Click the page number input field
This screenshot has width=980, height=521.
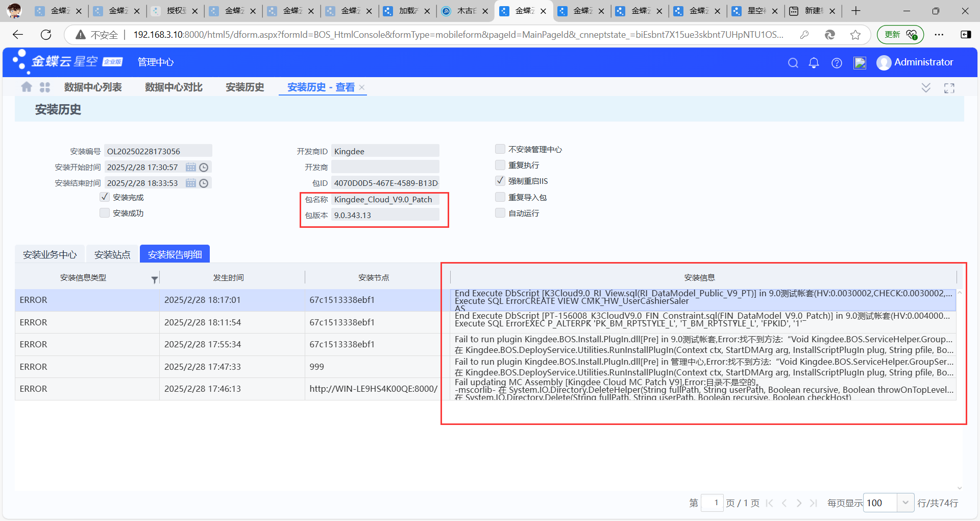[x=712, y=503]
